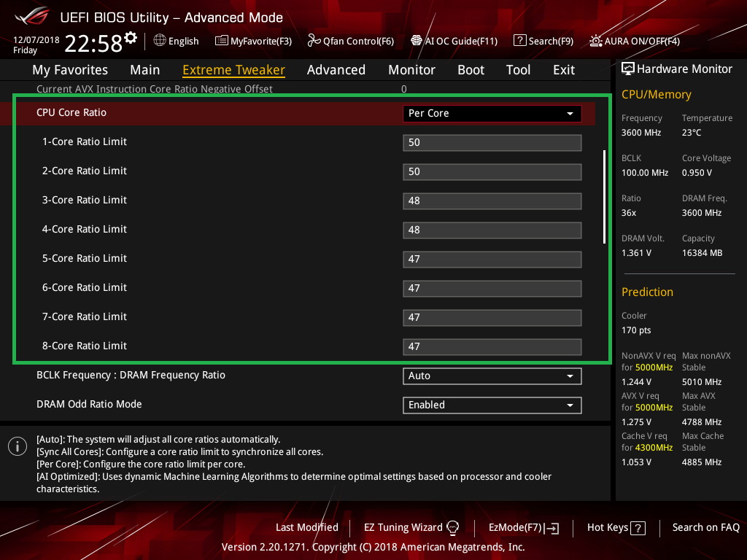Click the 170 pts cooler score
Image resolution: width=747 pixels, height=560 pixels.
(636, 330)
